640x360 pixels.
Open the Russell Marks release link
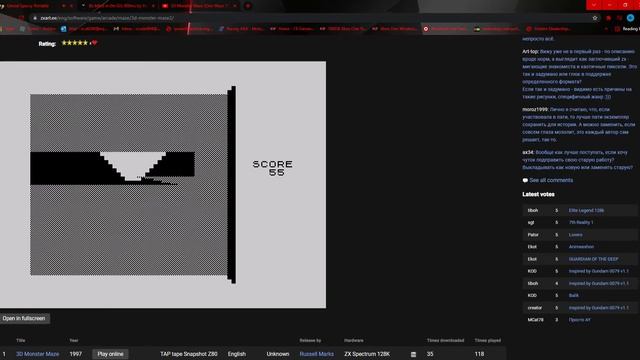click(x=316, y=354)
